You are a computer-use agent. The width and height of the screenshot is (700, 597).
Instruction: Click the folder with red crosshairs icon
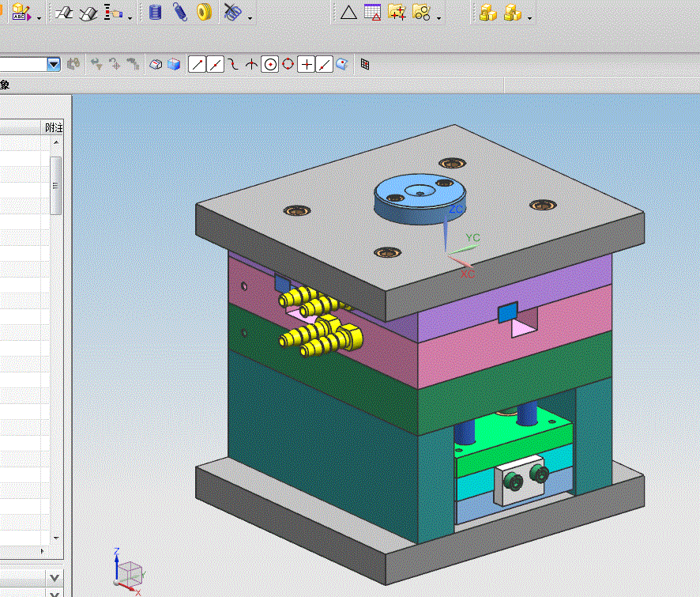pos(397,12)
